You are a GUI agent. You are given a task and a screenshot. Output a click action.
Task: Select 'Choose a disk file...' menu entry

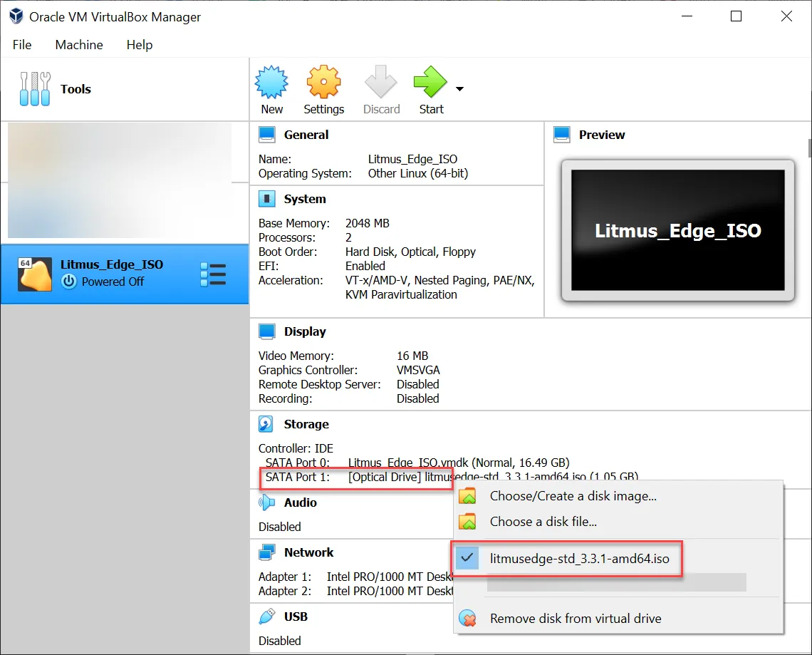click(618, 521)
